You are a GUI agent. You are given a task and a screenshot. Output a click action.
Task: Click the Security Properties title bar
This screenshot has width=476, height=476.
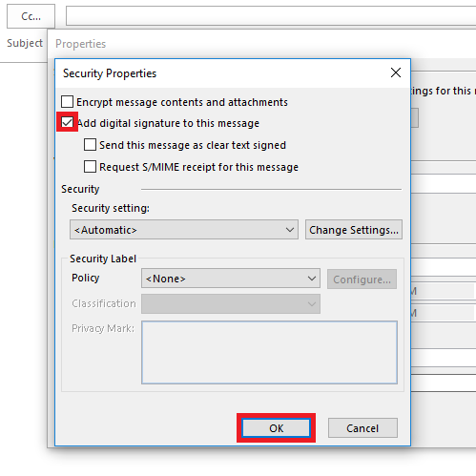coord(222,73)
